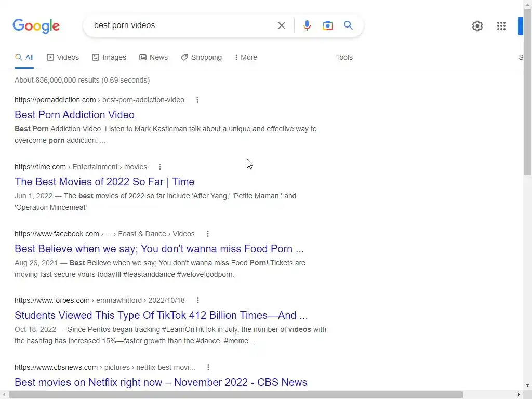The height and width of the screenshot is (399, 532).
Task: Switch to the Videos tab
Action: pos(63,57)
